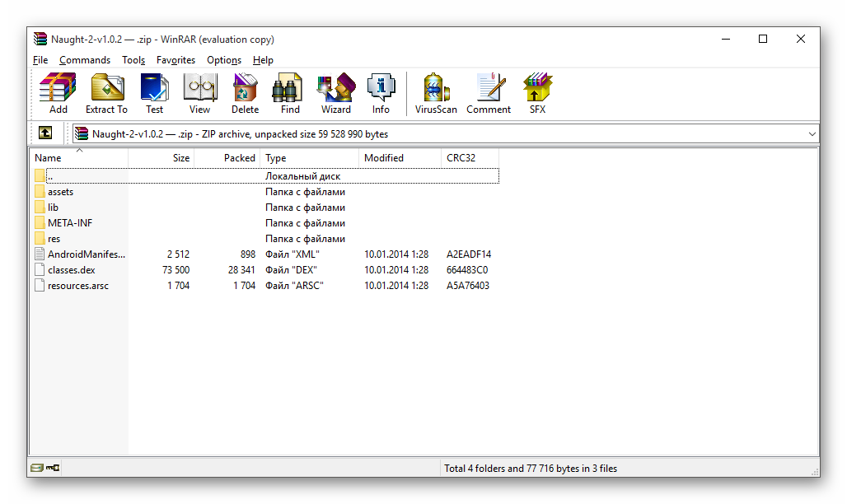
Task: Launch the Wizard tool
Action: [x=335, y=93]
